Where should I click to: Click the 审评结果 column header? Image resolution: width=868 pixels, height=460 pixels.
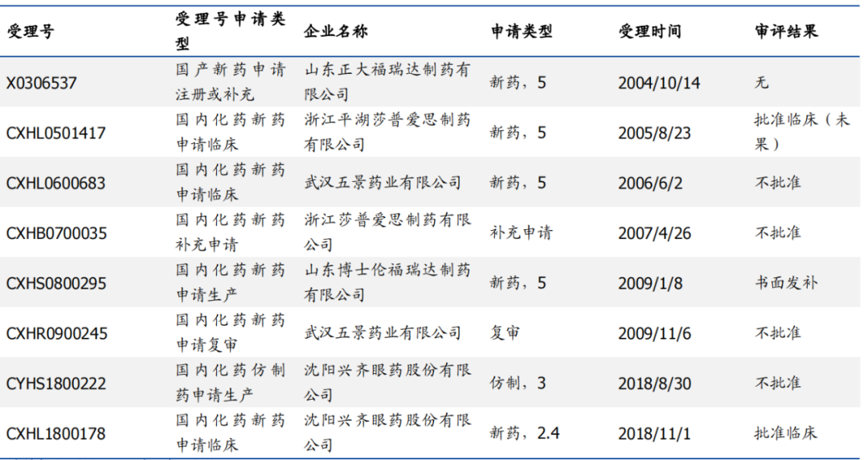pyautogui.click(x=786, y=31)
